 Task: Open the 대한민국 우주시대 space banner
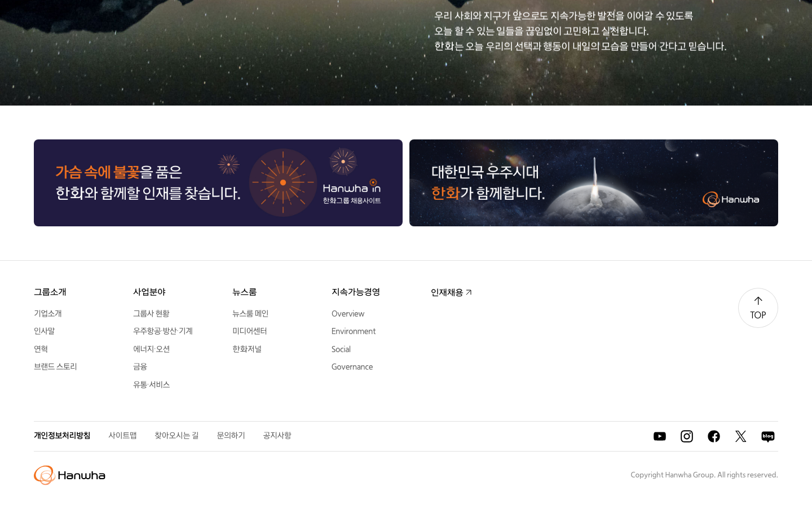(594, 183)
